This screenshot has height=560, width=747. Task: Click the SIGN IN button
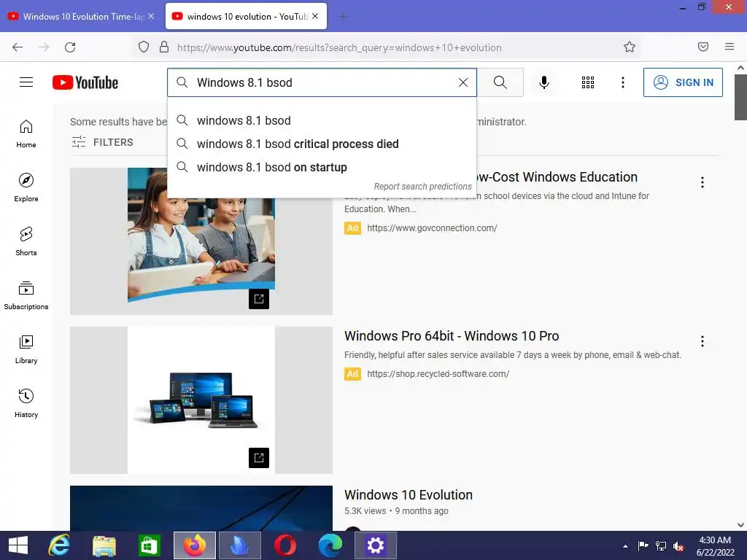683,82
